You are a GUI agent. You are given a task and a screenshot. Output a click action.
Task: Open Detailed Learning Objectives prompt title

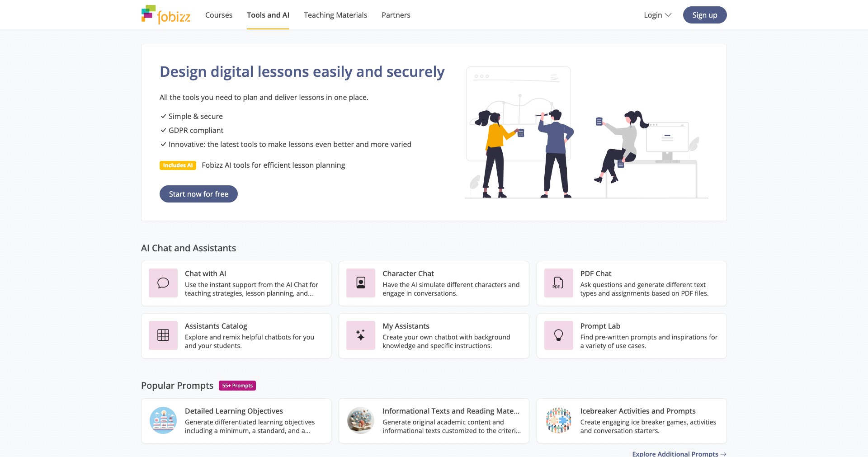coord(234,411)
